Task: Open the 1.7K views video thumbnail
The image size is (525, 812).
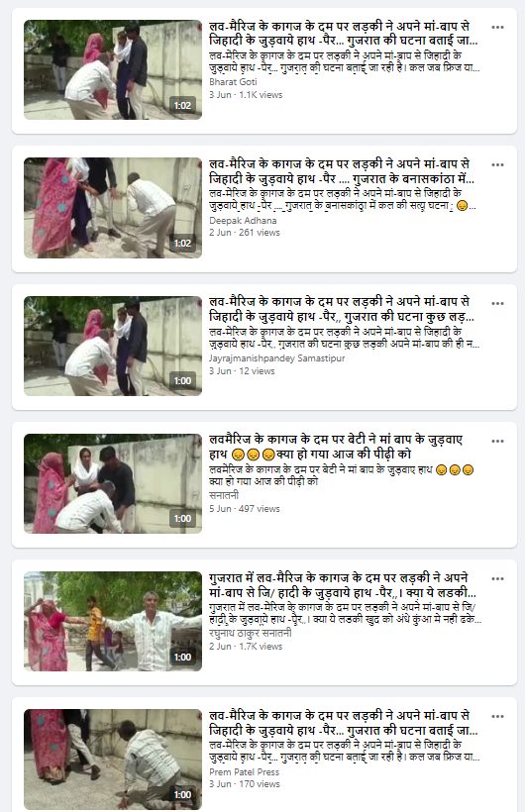Action: tap(113, 622)
